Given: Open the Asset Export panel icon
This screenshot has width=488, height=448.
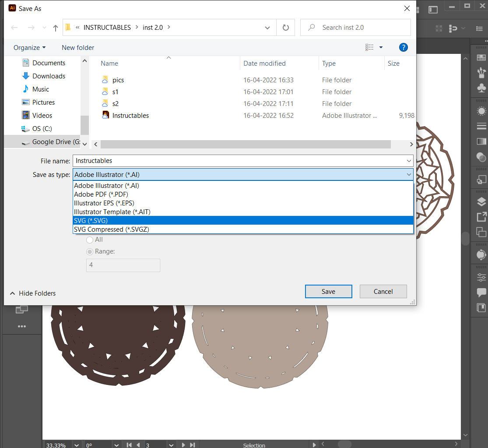Looking at the screenshot, I should (481, 217).
